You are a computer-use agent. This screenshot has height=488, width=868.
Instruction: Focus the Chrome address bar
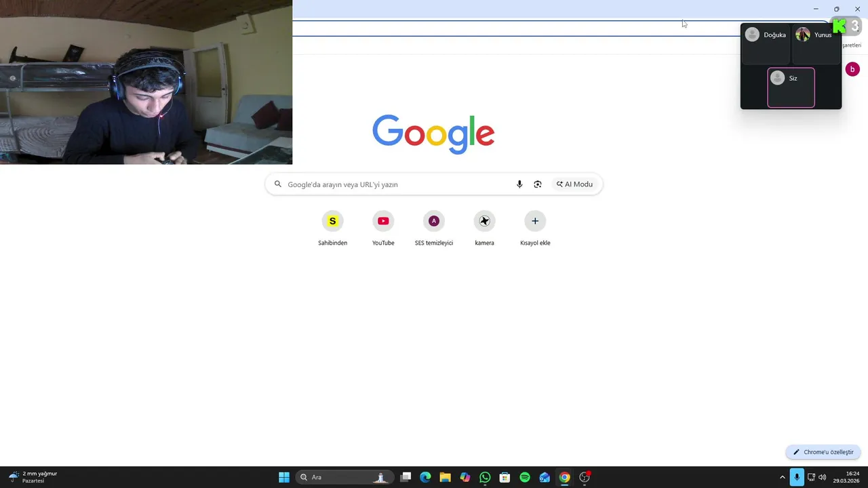pyautogui.click(x=515, y=28)
